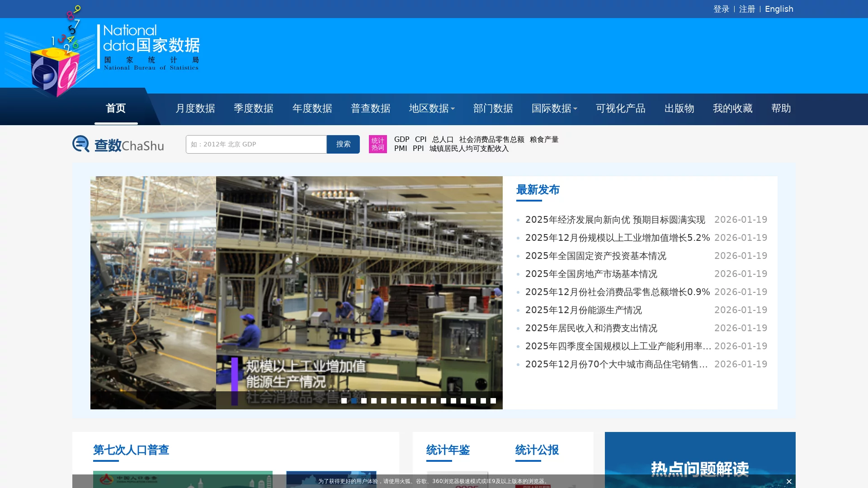Open the 2025年全国房地产市场基本情况 article
Viewport: 868px width, 488px height.
591,274
